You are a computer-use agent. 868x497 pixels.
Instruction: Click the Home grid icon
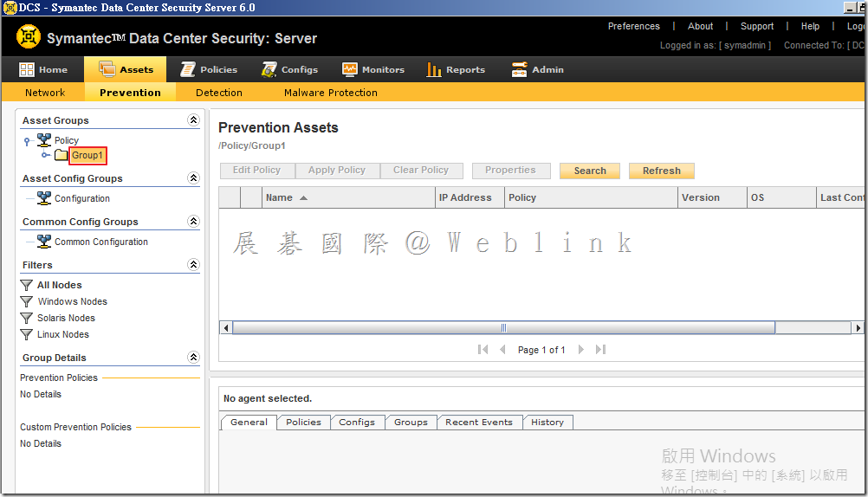27,70
